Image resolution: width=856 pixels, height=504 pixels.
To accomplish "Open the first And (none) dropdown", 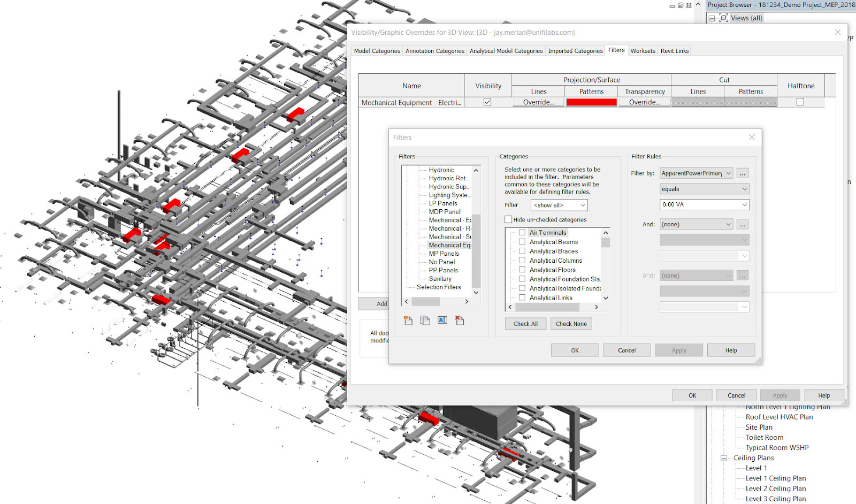I will pos(697,225).
